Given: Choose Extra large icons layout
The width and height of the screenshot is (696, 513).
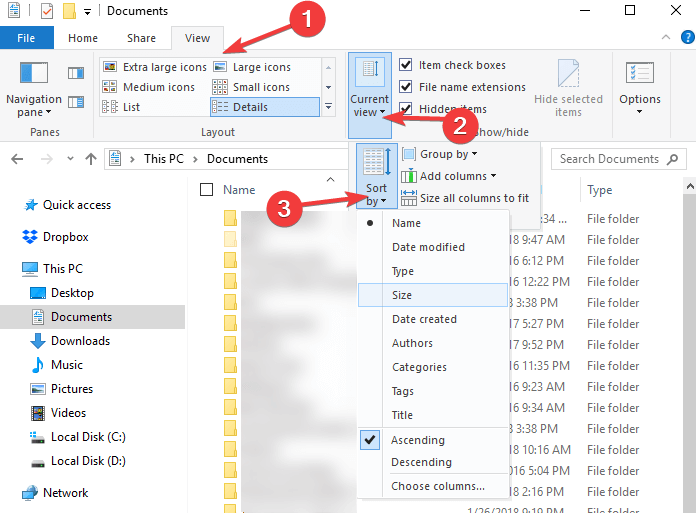Looking at the screenshot, I should [155, 67].
